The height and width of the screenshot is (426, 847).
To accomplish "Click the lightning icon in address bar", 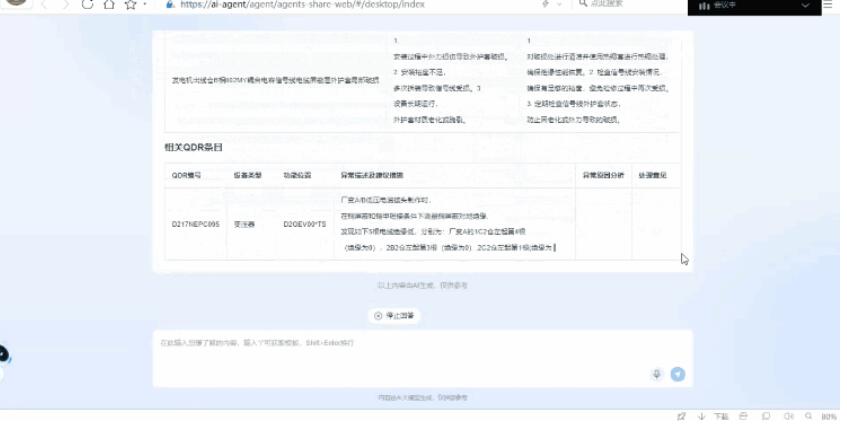I will 545,5.
